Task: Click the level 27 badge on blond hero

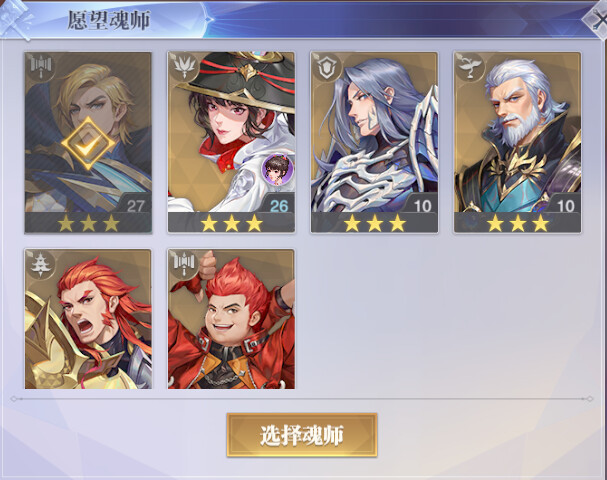Action: pyautogui.click(x=135, y=206)
